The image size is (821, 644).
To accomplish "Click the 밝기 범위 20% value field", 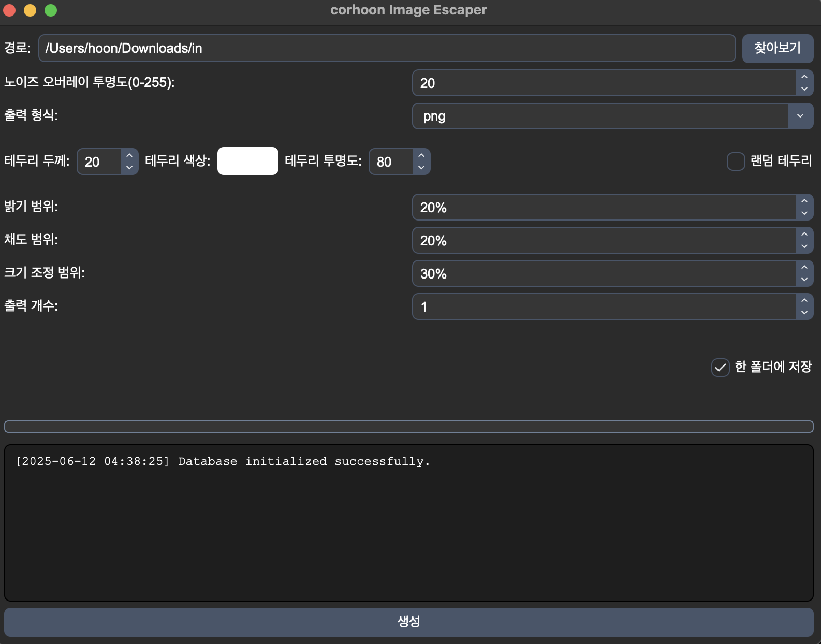I will click(x=603, y=208).
